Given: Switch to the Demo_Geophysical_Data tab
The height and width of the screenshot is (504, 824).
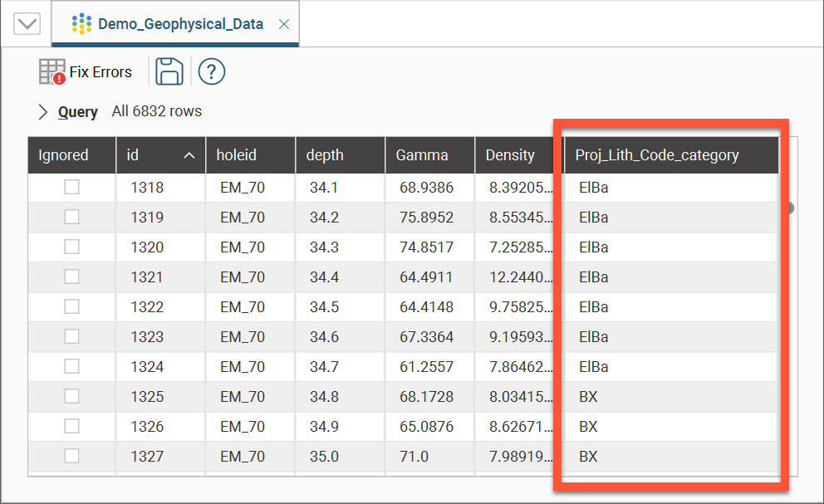Looking at the screenshot, I should point(180,24).
